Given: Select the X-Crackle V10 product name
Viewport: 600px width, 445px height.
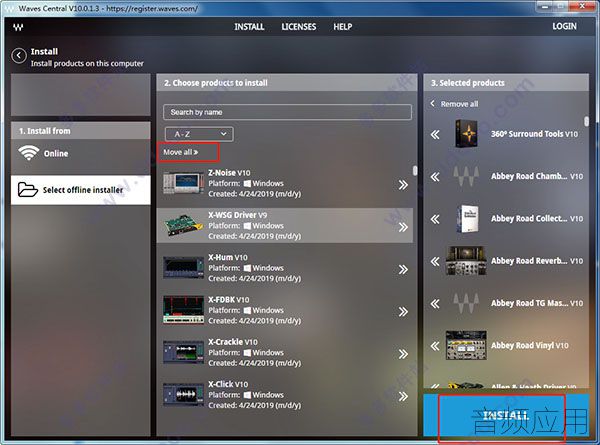Looking at the screenshot, I should click(233, 342).
